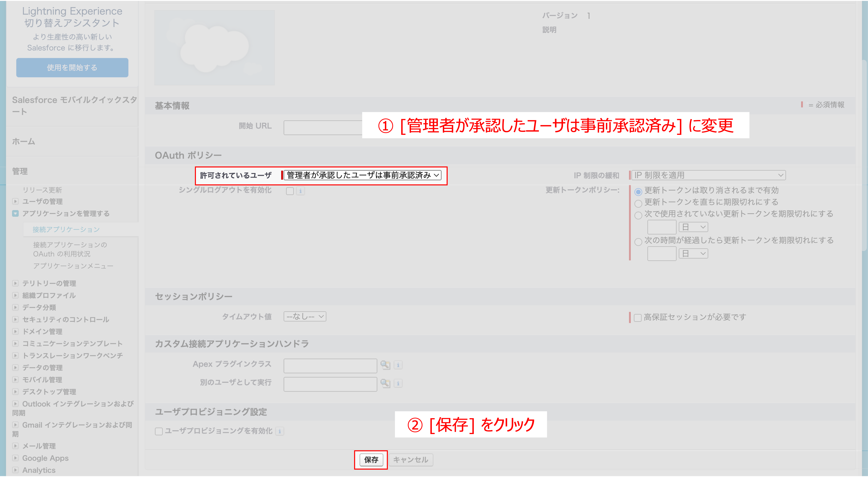Viewport: 868px width, 477px height.
Task: Click the Apex プラグインクラス input field
Action: tap(330, 366)
